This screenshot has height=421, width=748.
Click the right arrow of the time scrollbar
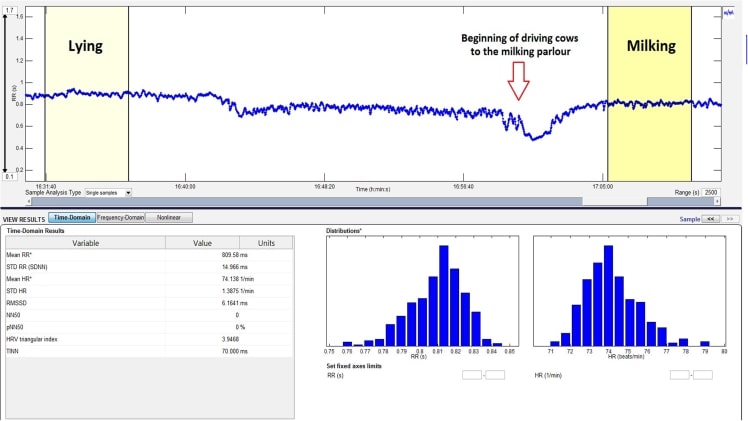click(x=716, y=200)
